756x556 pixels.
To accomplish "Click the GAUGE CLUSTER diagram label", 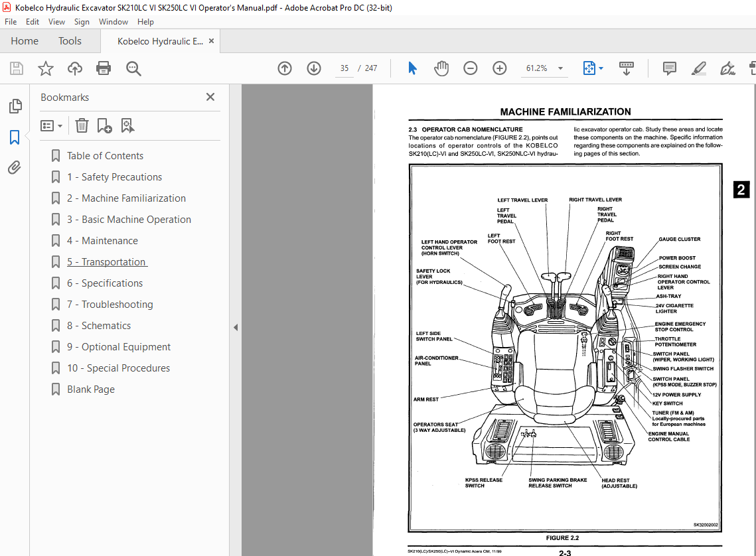I will click(x=680, y=239).
